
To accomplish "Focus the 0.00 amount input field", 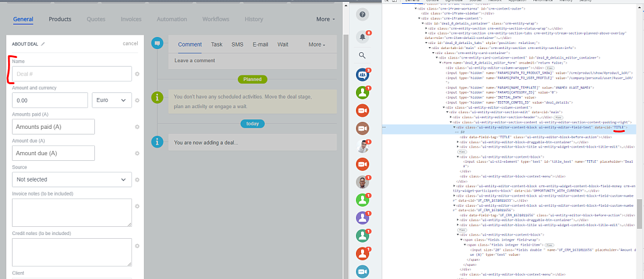I will click(x=50, y=100).
